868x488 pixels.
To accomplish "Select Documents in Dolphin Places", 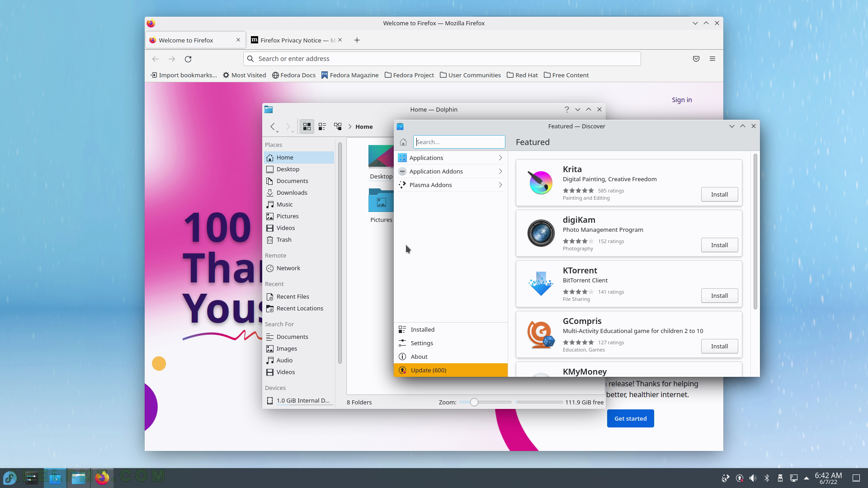I will [299, 181].
